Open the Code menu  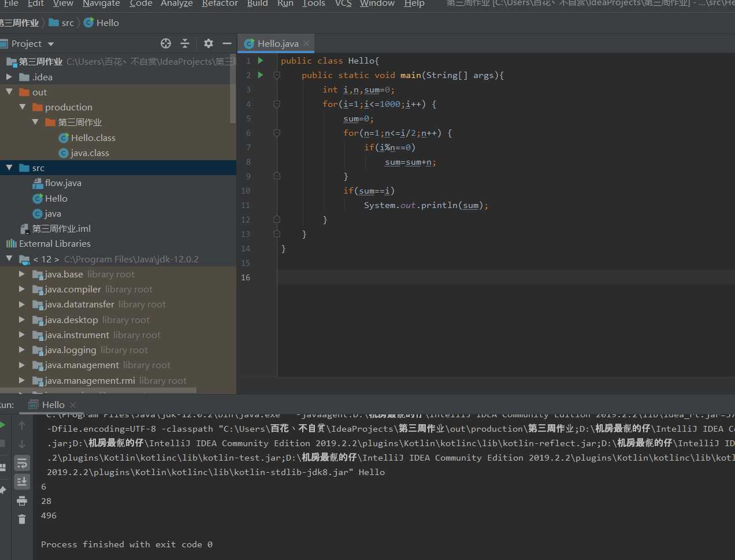pos(141,3)
